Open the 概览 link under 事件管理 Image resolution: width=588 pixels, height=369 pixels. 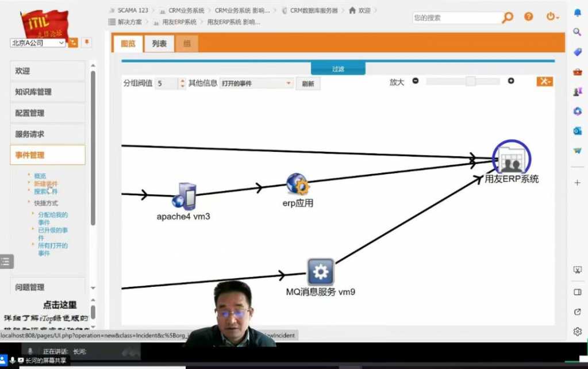coord(40,176)
